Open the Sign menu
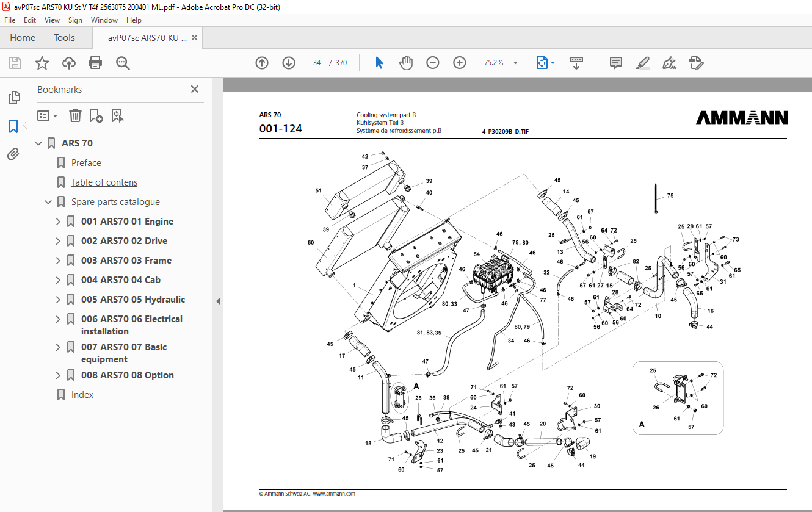812x512 pixels. point(75,20)
